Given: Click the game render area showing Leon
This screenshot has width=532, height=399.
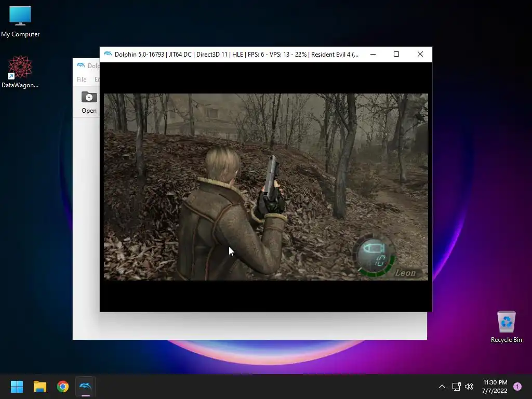Looking at the screenshot, I should click(265, 187).
